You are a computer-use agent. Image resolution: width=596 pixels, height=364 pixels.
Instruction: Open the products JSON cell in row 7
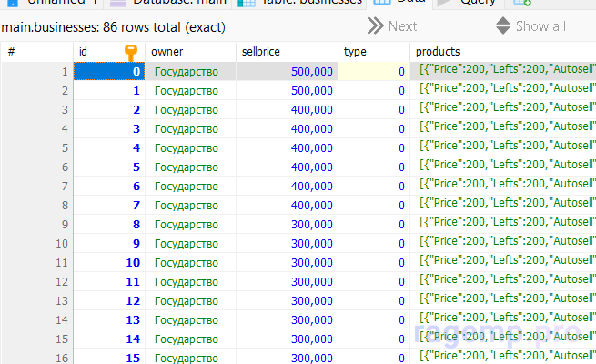(503, 187)
